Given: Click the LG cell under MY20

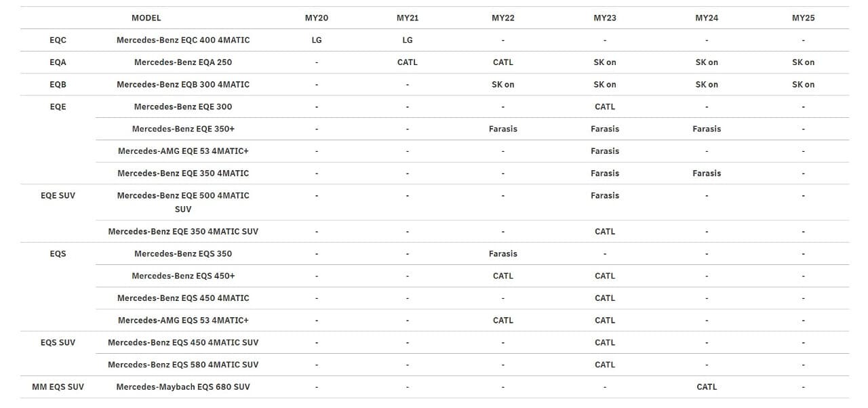Looking at the screenshot, I should click(x=317, y=40).
